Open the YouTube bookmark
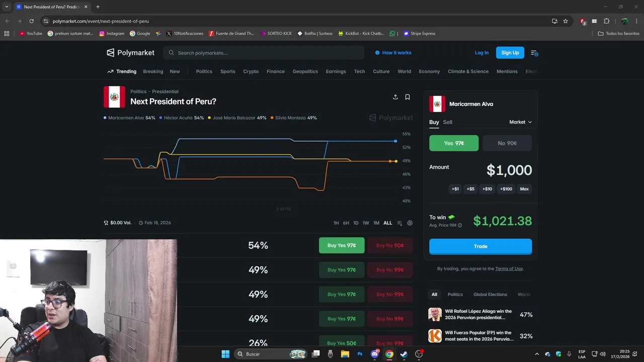644x362 pixels. pyautogui.click(x=31, y=34)
